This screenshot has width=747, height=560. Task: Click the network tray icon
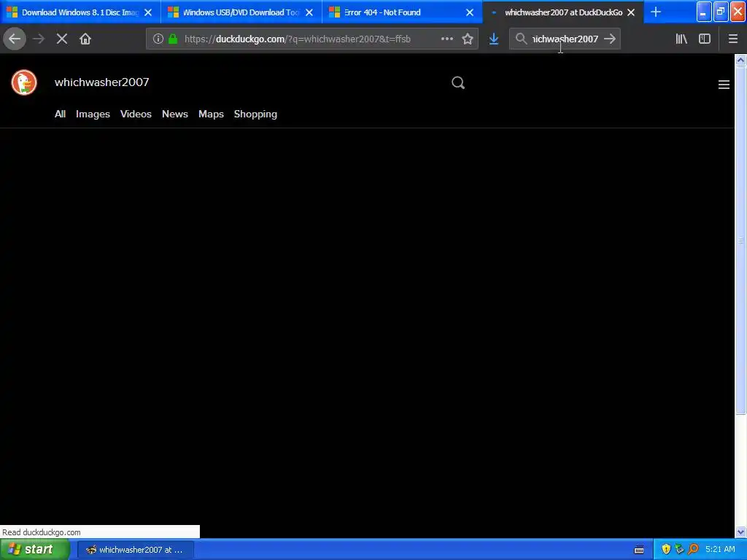pos(679,550)
